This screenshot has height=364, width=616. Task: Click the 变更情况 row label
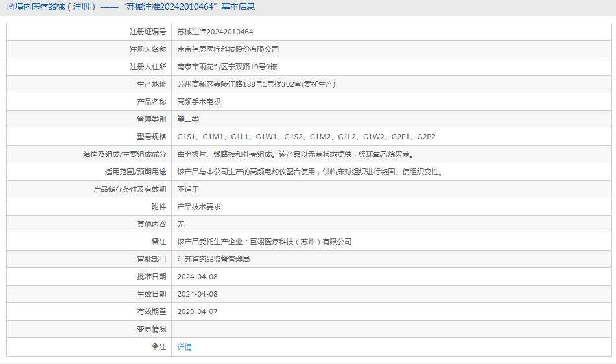coord(152,330)
